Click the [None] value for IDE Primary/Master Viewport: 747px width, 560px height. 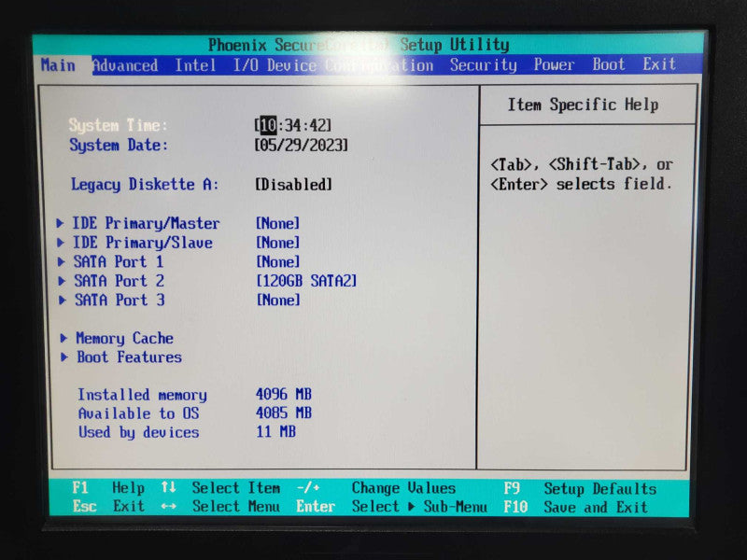pos(277,223)
